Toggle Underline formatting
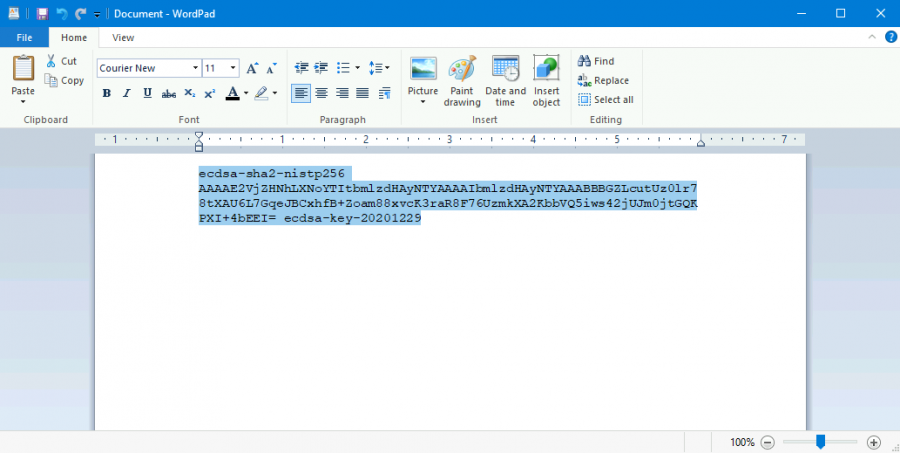Image resolution: width=900 pixels, height=453 pixels. pyautogui.click(x=147, y=93)
